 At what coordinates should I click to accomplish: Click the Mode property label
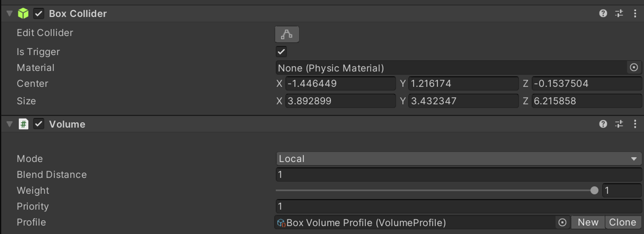[x=30, y=159]
